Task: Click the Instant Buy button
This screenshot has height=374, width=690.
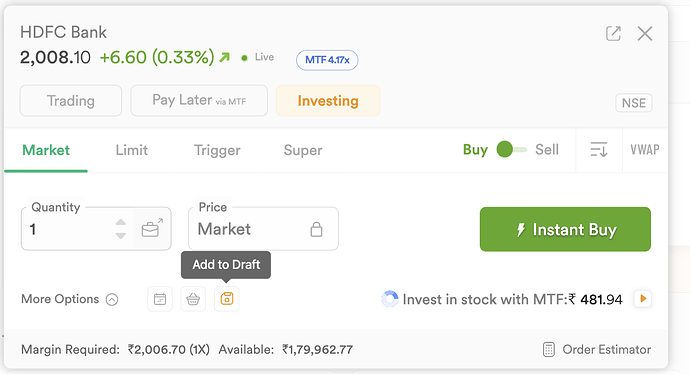Action: point(565,229)
